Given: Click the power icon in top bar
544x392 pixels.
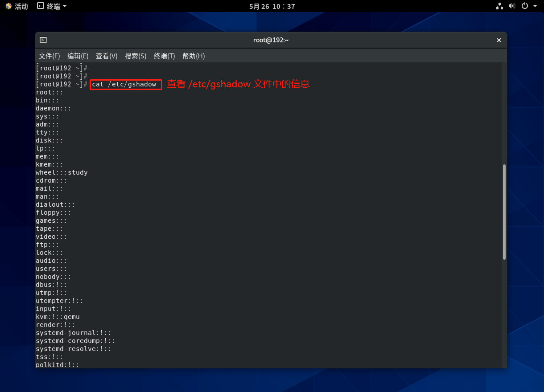Looking at the screenshot, I should (525, 6).
